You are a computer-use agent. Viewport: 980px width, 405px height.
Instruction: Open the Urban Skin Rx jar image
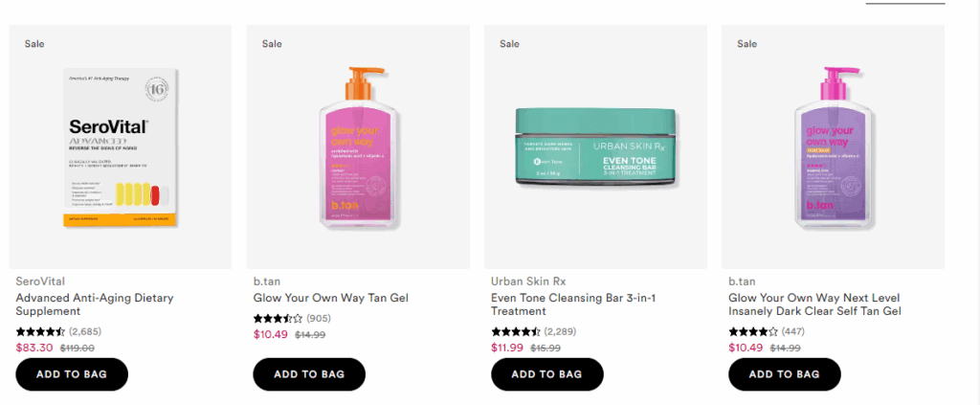594,146
